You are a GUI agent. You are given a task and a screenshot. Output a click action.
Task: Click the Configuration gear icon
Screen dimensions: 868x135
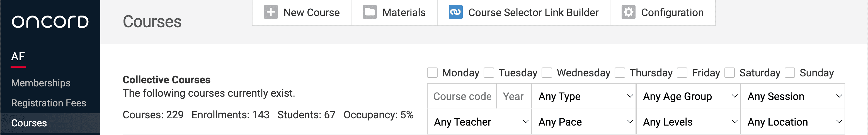point(629,12)
